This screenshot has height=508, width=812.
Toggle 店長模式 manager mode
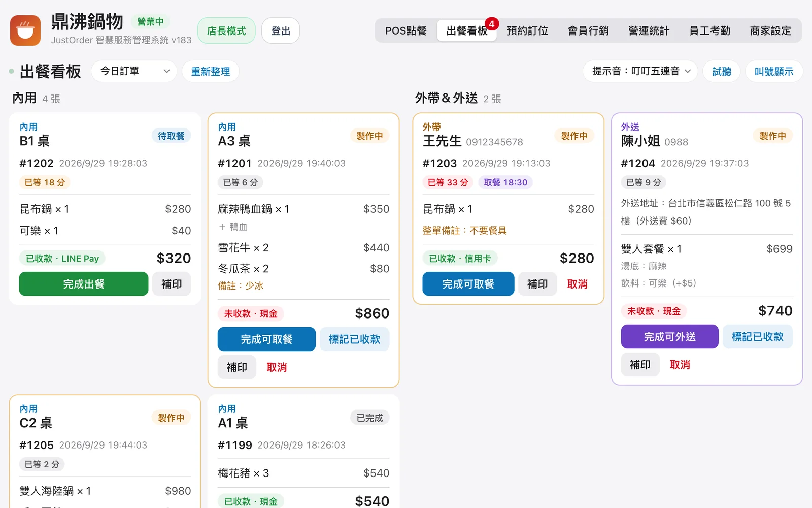(226, 30)
